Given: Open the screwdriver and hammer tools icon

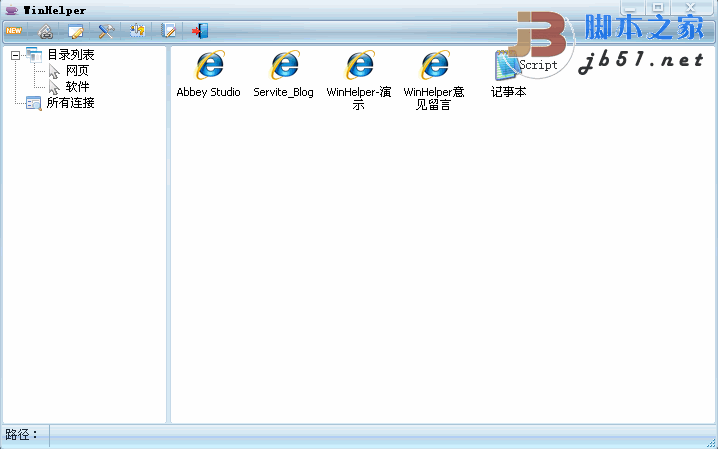Looking at the screenshot, I should [106, 31].
